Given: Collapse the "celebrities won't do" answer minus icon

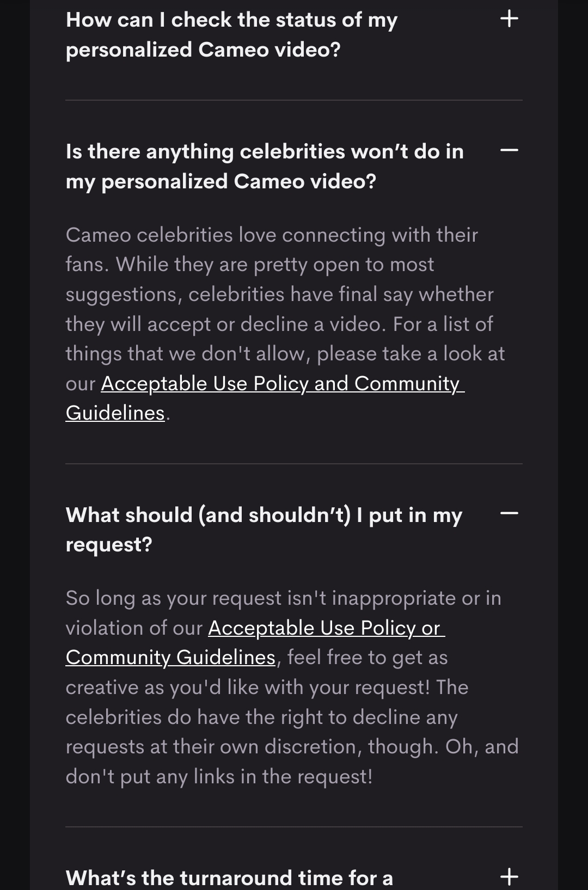Looking at the screenshot, I should (x=509, y=150).
